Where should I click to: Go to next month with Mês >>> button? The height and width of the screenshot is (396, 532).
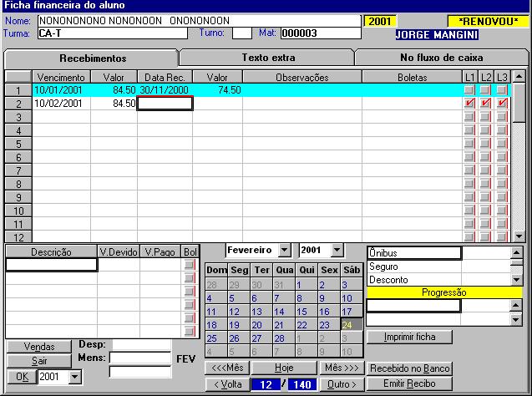(x=342, y=368)
